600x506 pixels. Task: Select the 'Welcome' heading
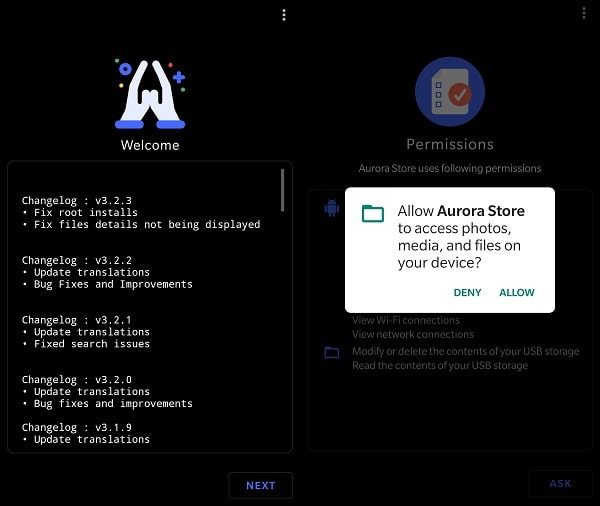click(150, 145)
